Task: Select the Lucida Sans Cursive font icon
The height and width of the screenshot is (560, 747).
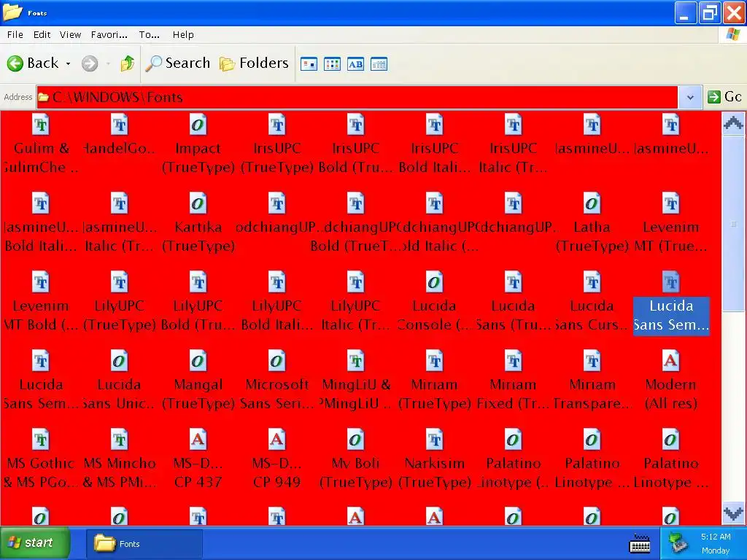Action: coord(592,282)
